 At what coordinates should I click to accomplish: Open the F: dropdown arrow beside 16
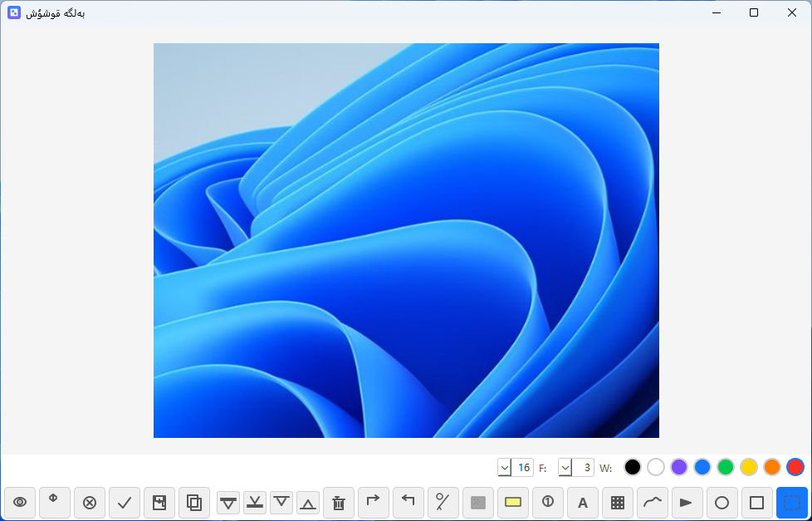505,468
